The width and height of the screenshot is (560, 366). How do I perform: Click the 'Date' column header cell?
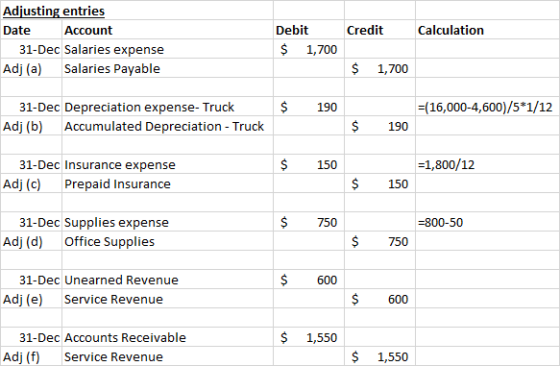[x=31, y=30]
